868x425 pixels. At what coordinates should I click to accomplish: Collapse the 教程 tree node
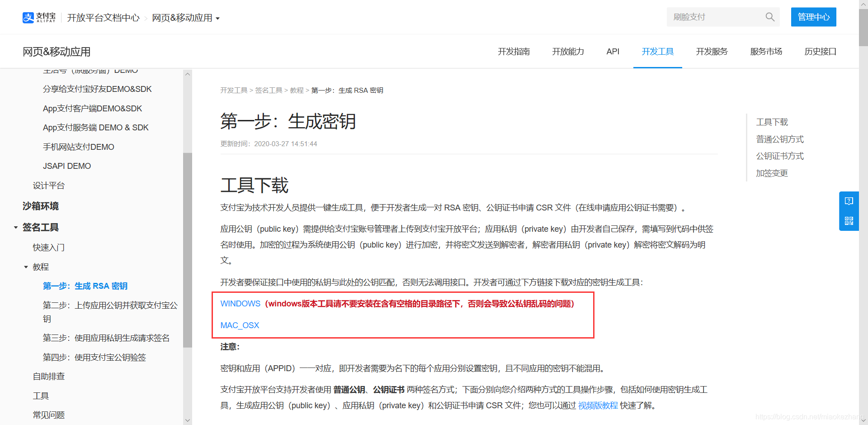coord(26,267)
